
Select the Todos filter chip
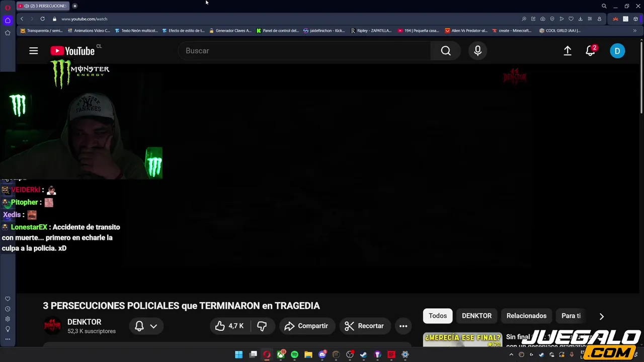(438, 316)
